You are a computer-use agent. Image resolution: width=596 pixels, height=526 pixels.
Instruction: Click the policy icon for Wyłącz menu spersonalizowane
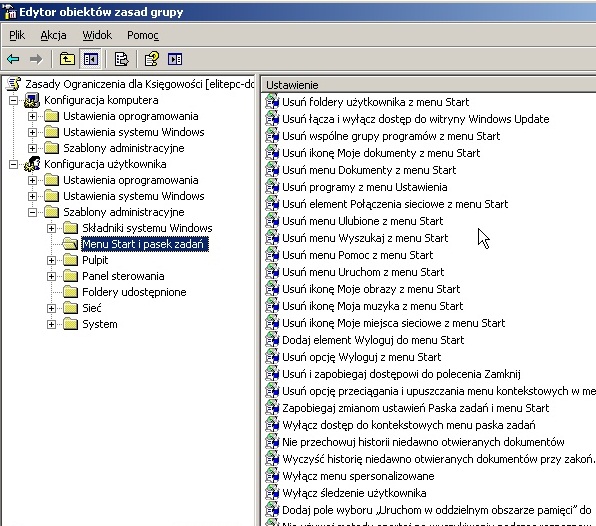(x=272, y=475)
